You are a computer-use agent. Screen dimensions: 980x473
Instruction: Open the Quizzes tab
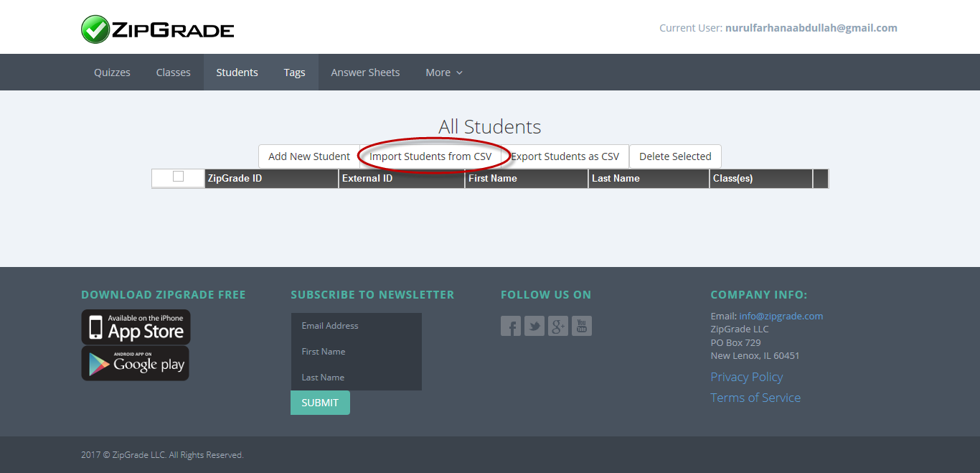click(112, 72)
